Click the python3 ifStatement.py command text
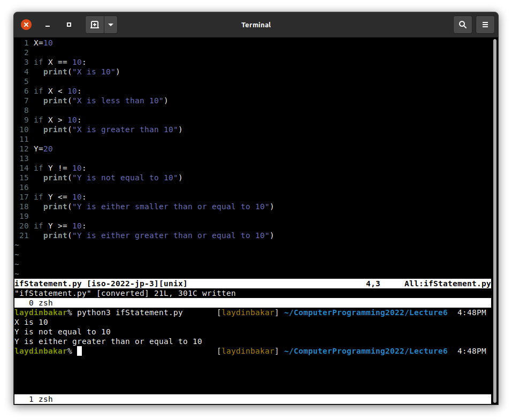Image resolution: width=512 pixels, height=420 pixels. click(129, 312)
